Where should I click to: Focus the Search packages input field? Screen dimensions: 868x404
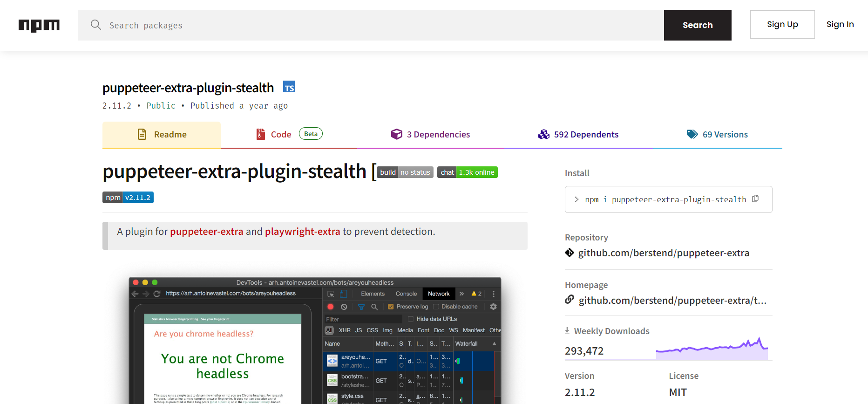[x=371, y=25]
